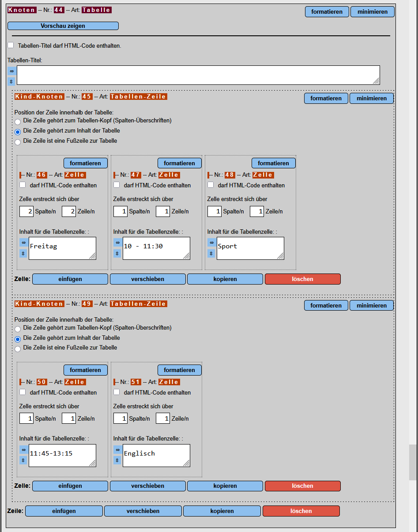
Task: Minimize the Tabelle node 44
Action: [x=372, y=12]
